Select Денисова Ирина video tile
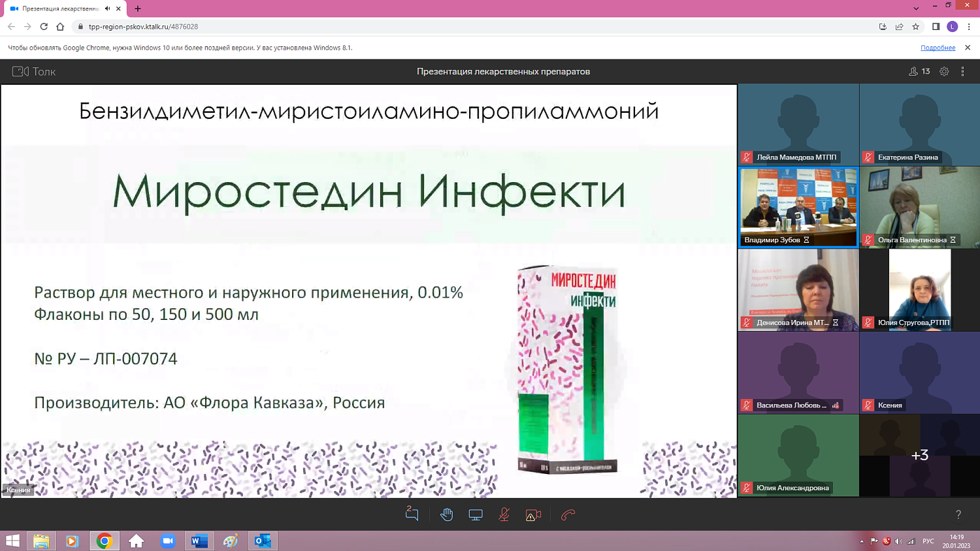This screenshot has width=980, height=551. [x=798, y=290]
